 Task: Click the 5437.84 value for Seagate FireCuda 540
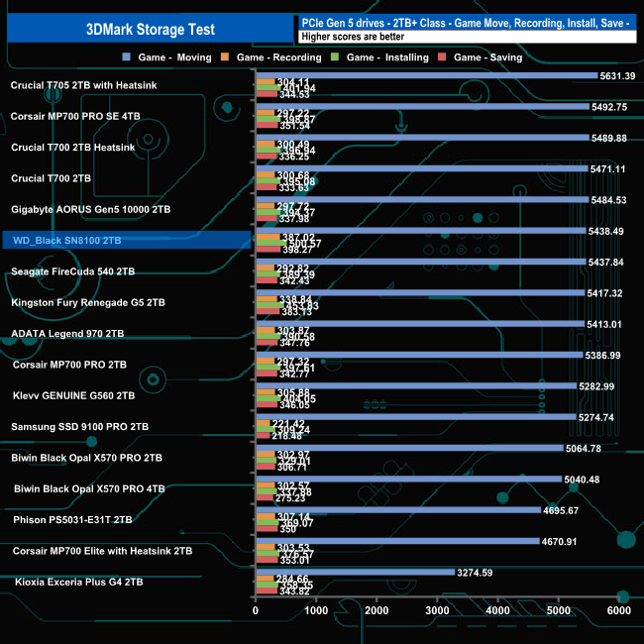(605, 262)
